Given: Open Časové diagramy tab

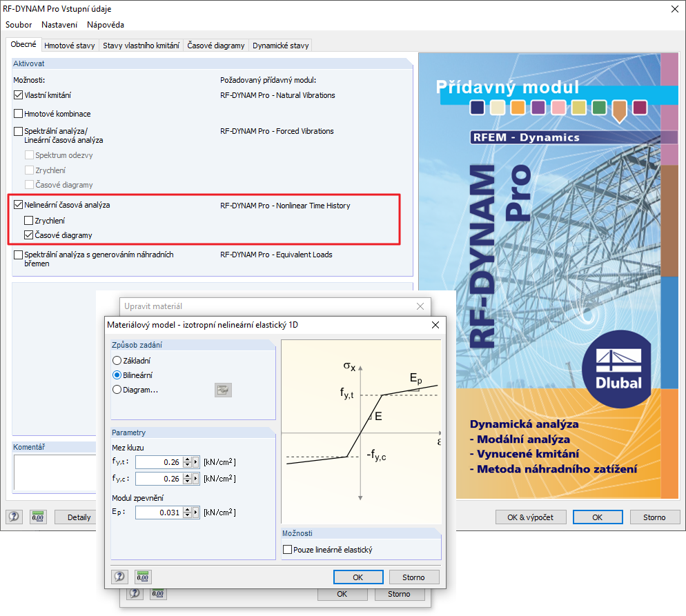Looking at the screenshot, I should click(216, 46).
